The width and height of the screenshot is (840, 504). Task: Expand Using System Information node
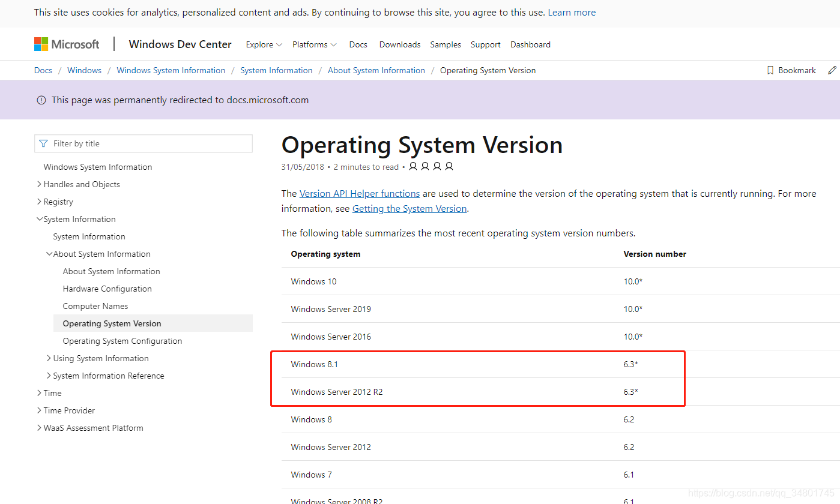(x=49, y=358)
